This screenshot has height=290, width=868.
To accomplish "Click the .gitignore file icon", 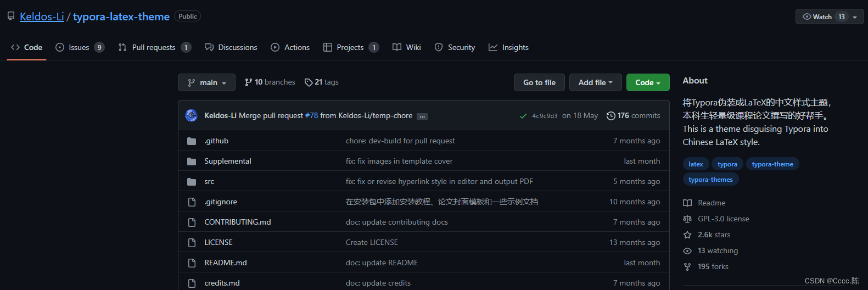I will click(x=192, y=202).
